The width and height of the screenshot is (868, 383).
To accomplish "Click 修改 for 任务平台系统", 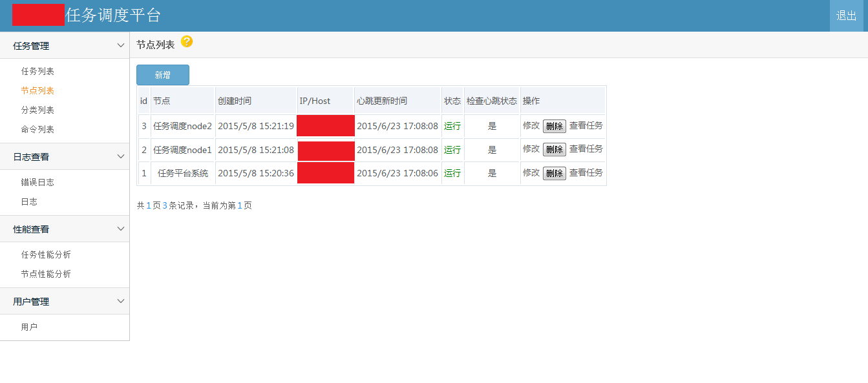I will 531,172.
